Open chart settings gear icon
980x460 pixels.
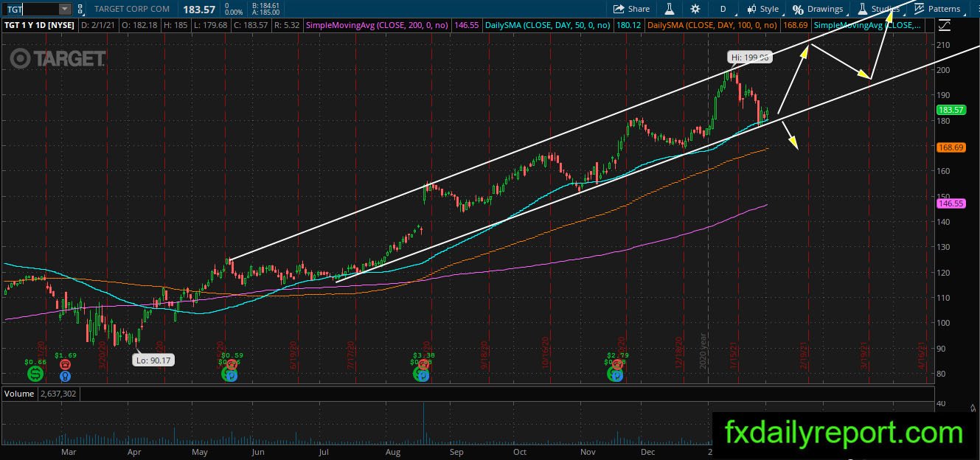point(695,9)
